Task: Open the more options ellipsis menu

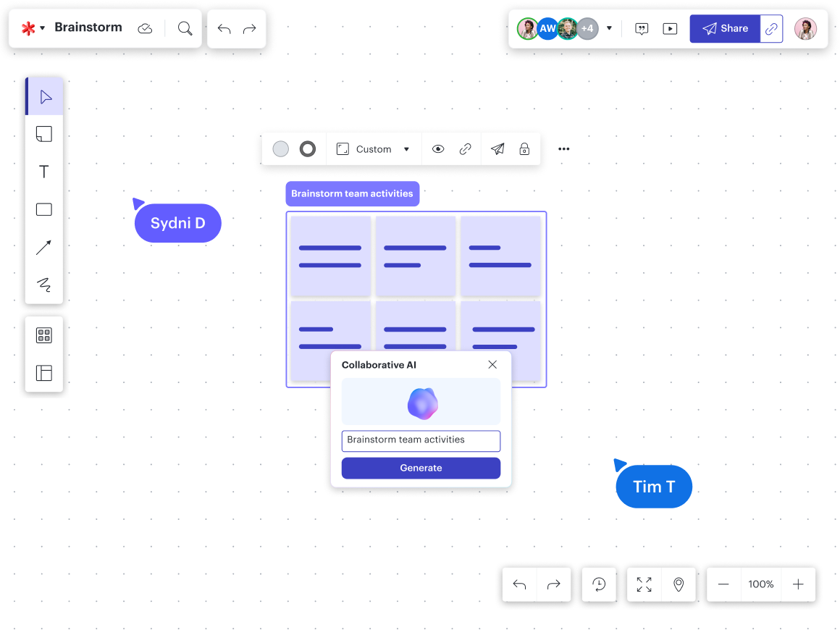Action: 564,149
